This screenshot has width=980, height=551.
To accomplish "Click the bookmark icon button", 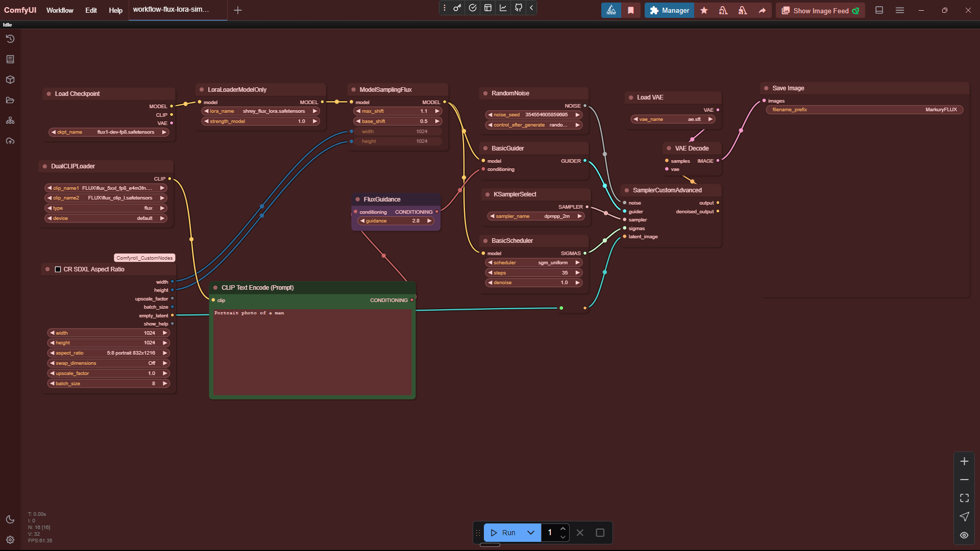I will (x=631, y=10).
